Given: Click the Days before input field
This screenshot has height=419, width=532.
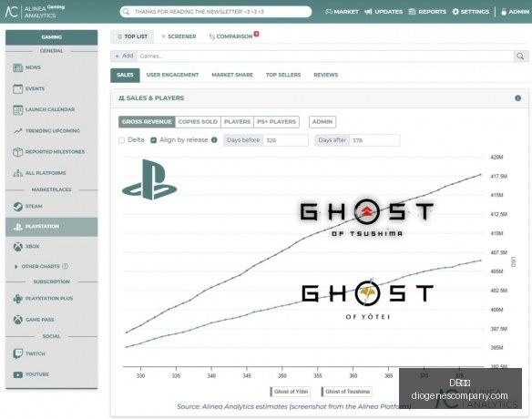Looking at the screenshot, I should [x=286, y=140].
